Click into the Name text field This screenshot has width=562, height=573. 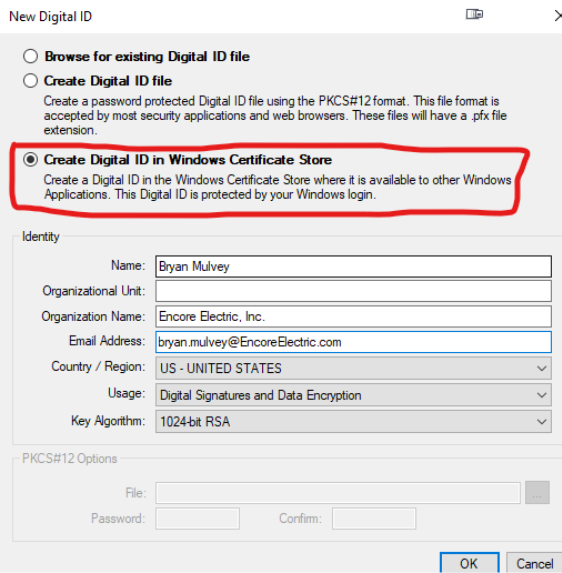click(353, 266)
